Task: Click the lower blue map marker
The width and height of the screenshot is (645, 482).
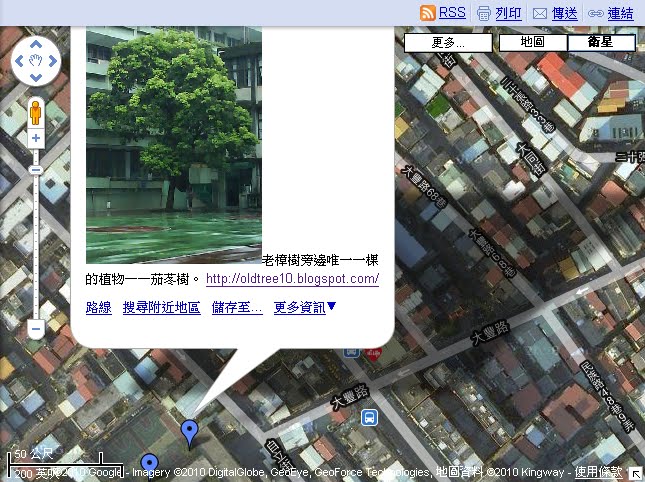Action: [149, 466]
